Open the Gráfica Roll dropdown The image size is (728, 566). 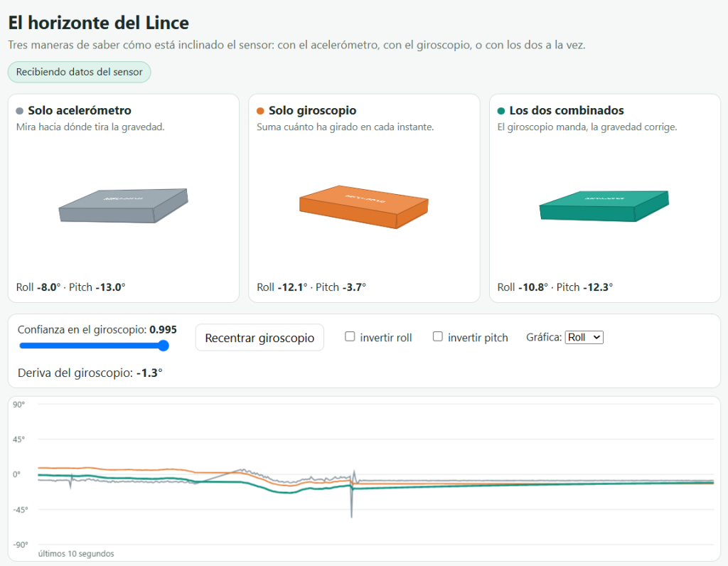[584, 338]
